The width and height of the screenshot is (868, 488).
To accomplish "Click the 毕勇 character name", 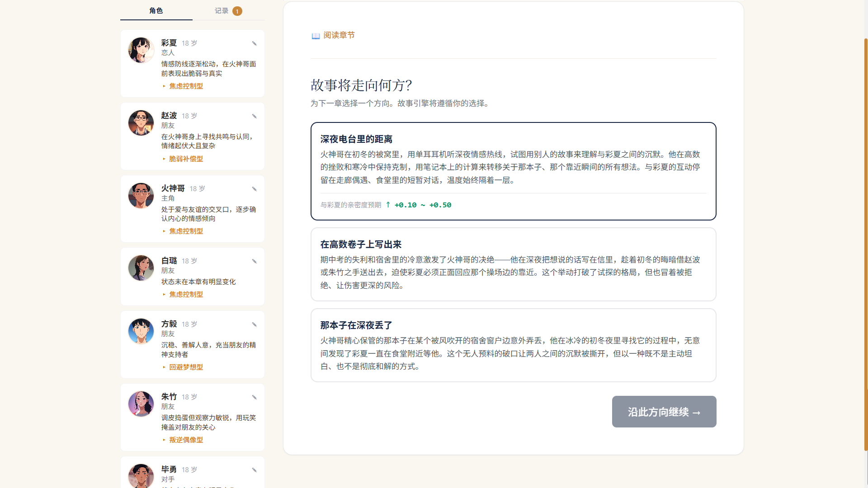I will tap(169, 469).
